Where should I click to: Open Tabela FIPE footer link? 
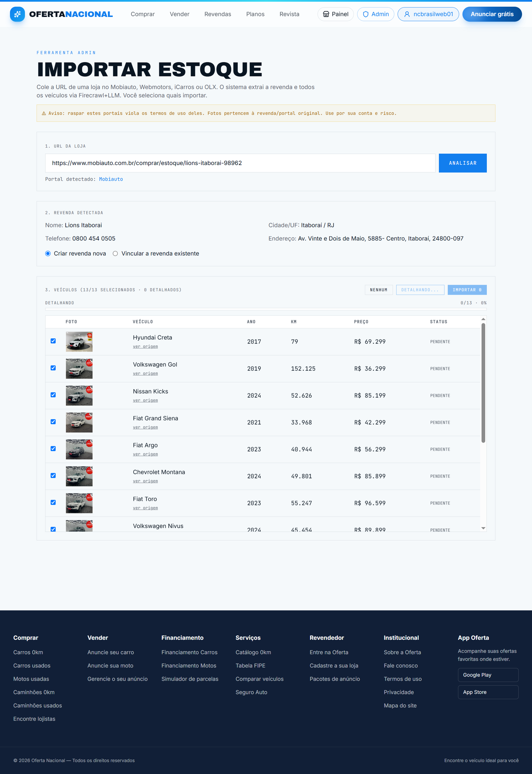(x=250, y=666)
